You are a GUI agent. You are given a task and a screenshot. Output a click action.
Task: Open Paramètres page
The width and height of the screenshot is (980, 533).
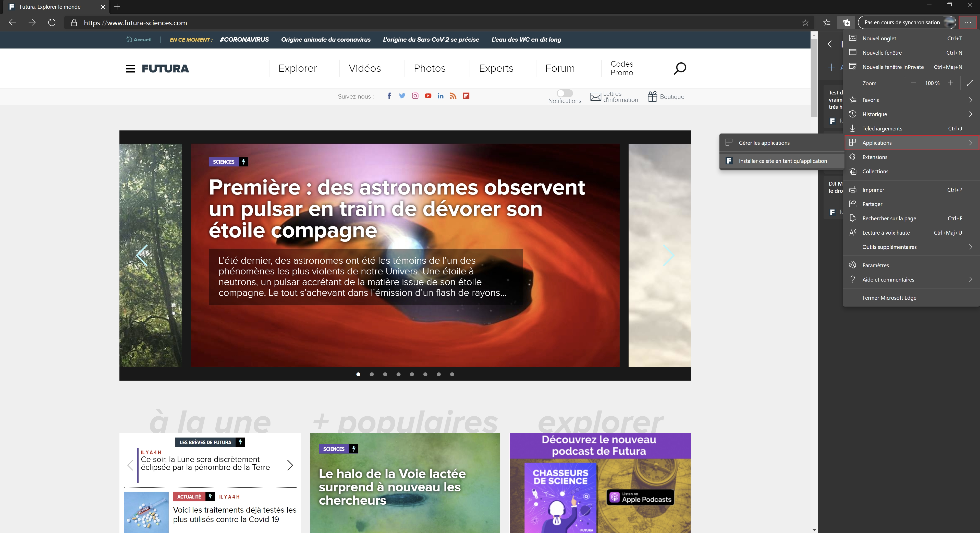click(876, 265)
